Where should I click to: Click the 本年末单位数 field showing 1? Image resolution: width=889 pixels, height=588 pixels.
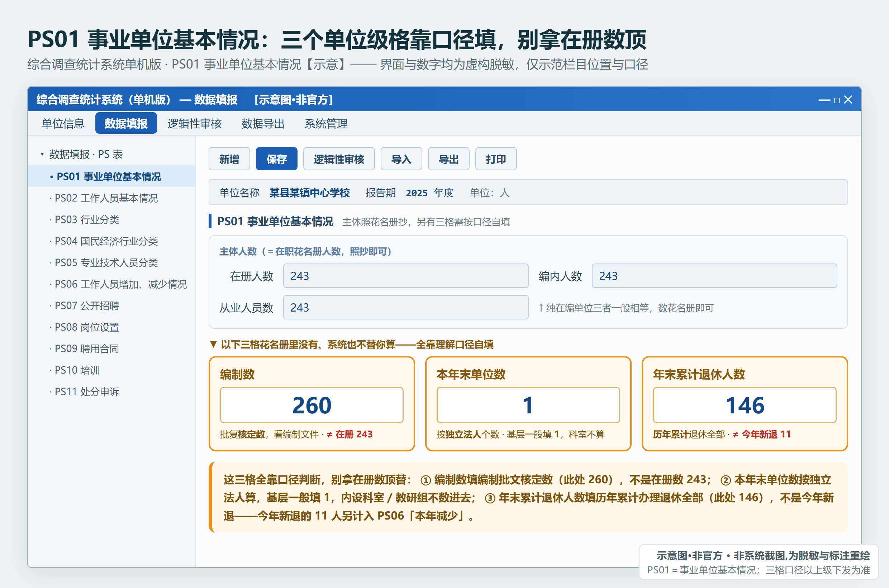pos(528,405)
